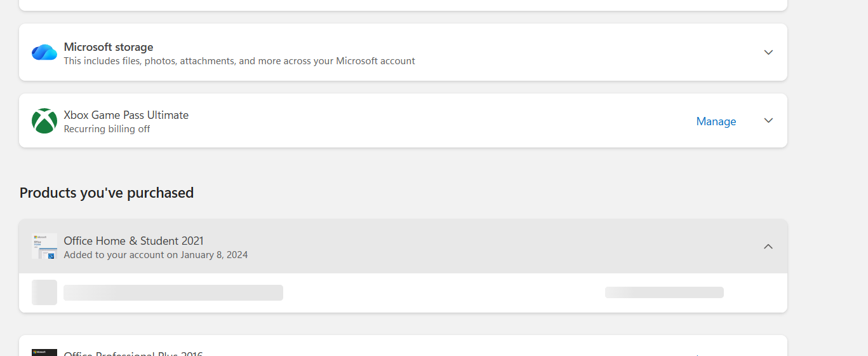Click the "Added to your account on January 8, 2024" text
This screenshot has height=356, width=868.
(156, 255)
